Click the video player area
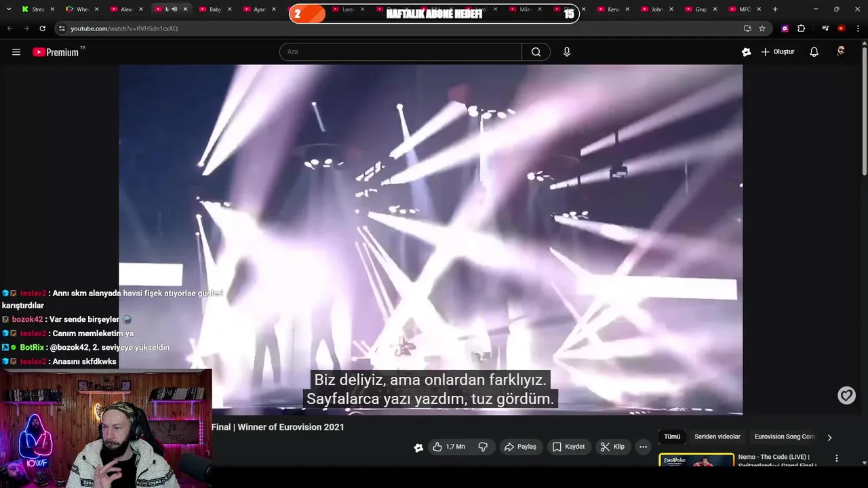The width and height of the screenshot is (868, 488). coord(431,239)
